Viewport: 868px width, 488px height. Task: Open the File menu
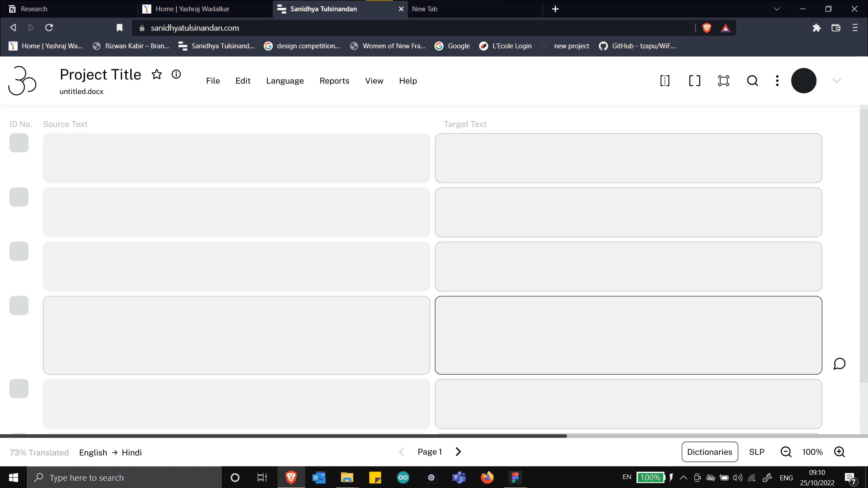[213, 81]
